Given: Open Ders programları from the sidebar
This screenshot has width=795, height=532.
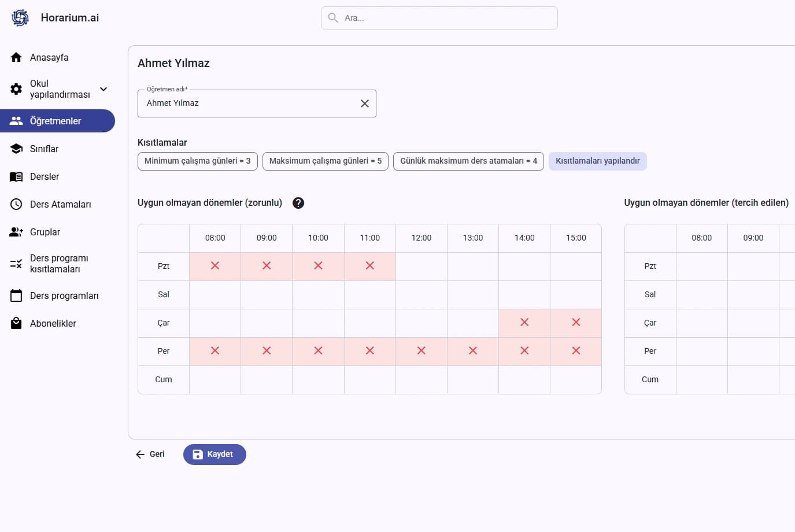Looking at the screenshot, I should pyautogui.click(x=64, y=295).
